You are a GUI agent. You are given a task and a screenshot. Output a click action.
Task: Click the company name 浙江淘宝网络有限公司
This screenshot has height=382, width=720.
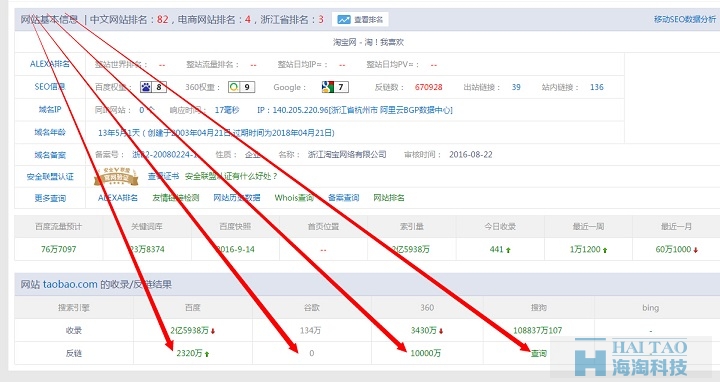[x=347, y=155]
